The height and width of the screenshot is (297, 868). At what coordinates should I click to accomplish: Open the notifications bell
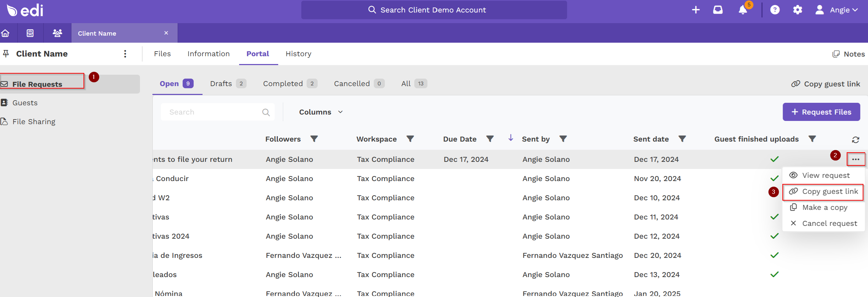click(743, 10)
